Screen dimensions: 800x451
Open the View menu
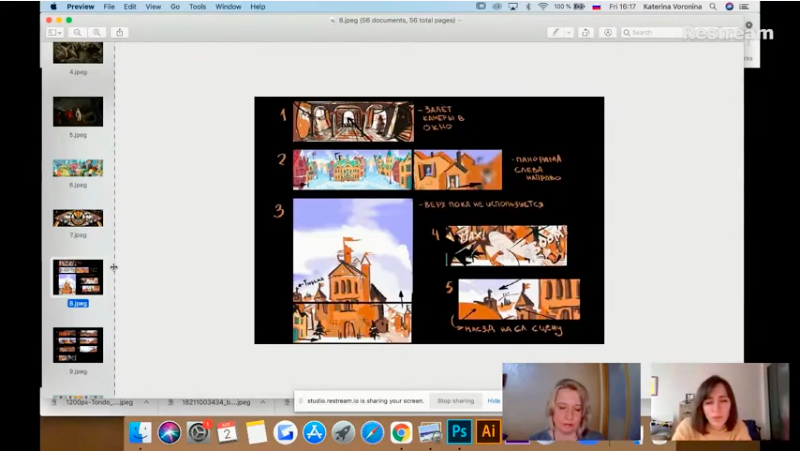[x=153, y=6]
